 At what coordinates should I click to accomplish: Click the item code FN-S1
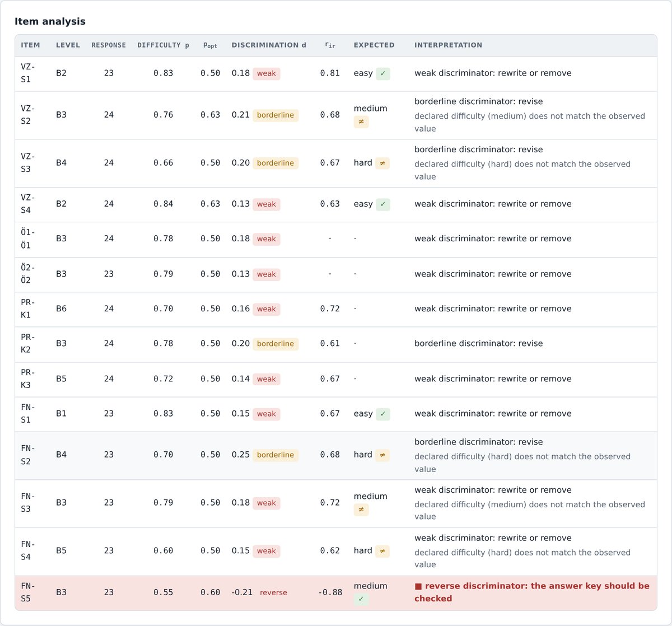28,413
